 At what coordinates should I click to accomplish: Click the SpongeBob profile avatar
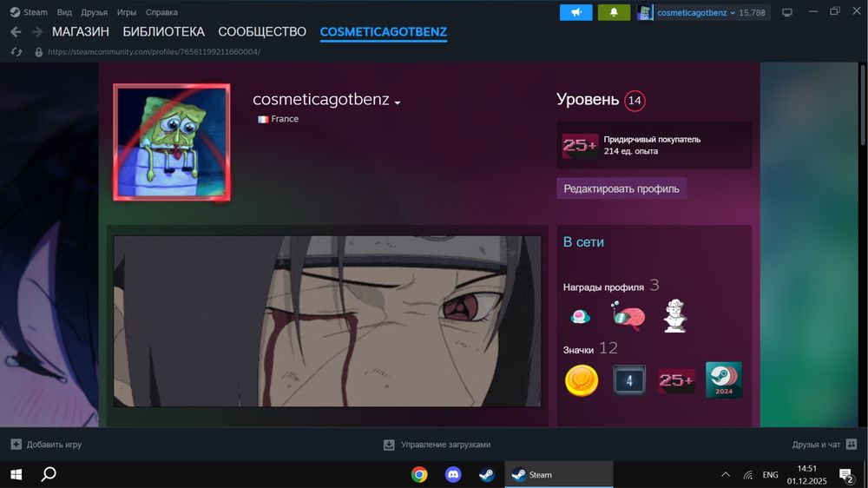[x=172, y=142]
